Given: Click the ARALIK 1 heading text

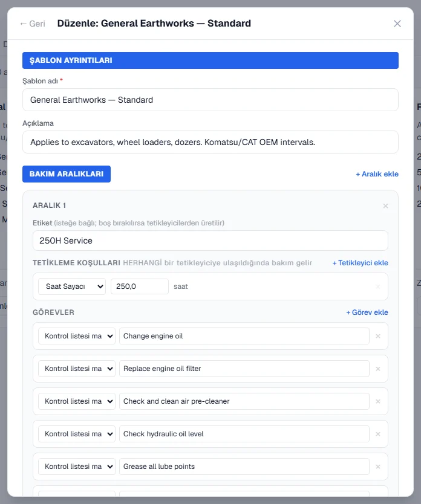Looking at the screenshot, I should click(x=49, y=205).
